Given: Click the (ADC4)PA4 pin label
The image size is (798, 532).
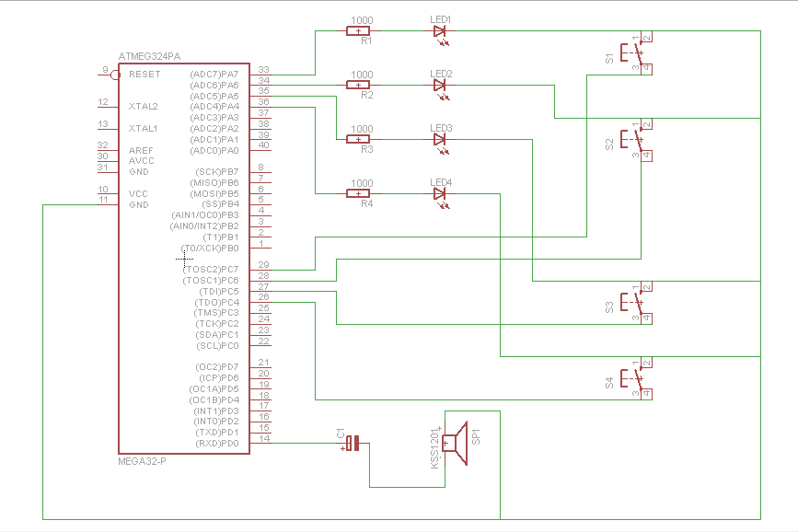Looking at the screenshot, I should (x=214, y=107).
